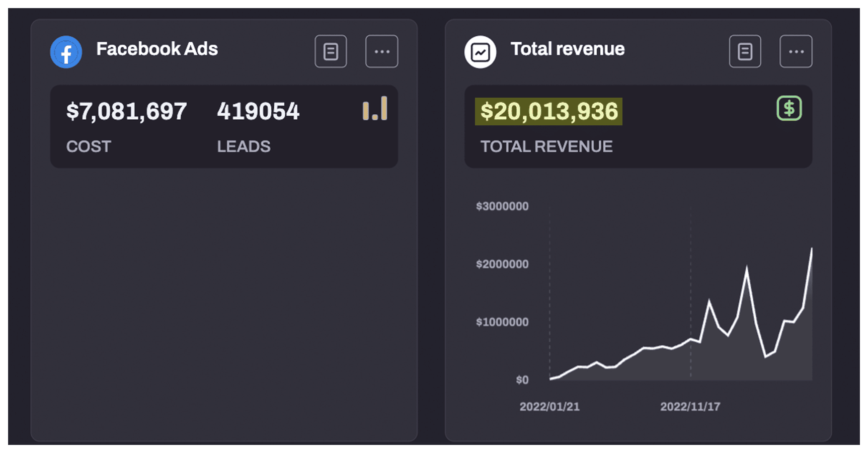Expand the Total revenue three-dot options menu

(796, 51)
